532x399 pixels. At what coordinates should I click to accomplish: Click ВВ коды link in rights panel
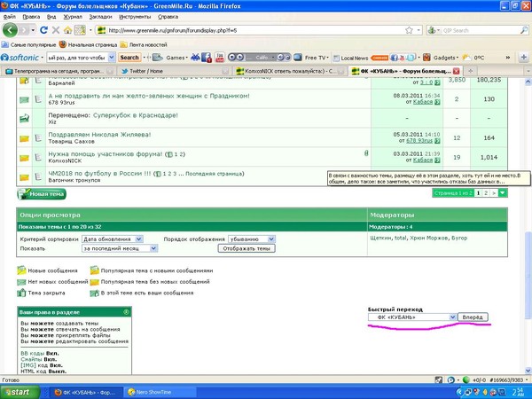pyautogui.click(x=32, y=353)
